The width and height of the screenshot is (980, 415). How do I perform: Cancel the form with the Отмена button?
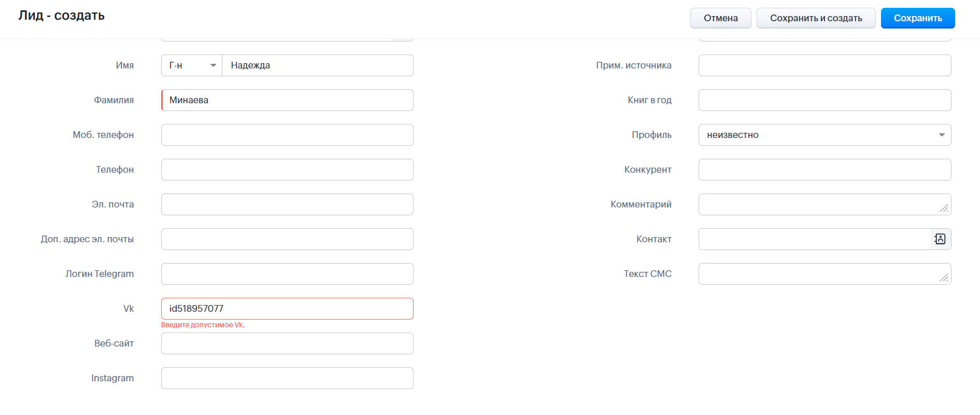pyautogui.click(x=720, y=18)
